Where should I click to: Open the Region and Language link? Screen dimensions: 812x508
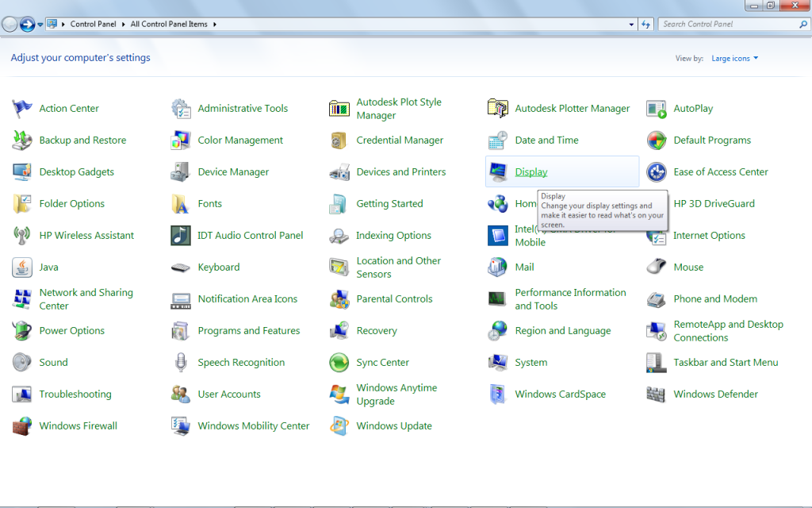pos(563,331)
